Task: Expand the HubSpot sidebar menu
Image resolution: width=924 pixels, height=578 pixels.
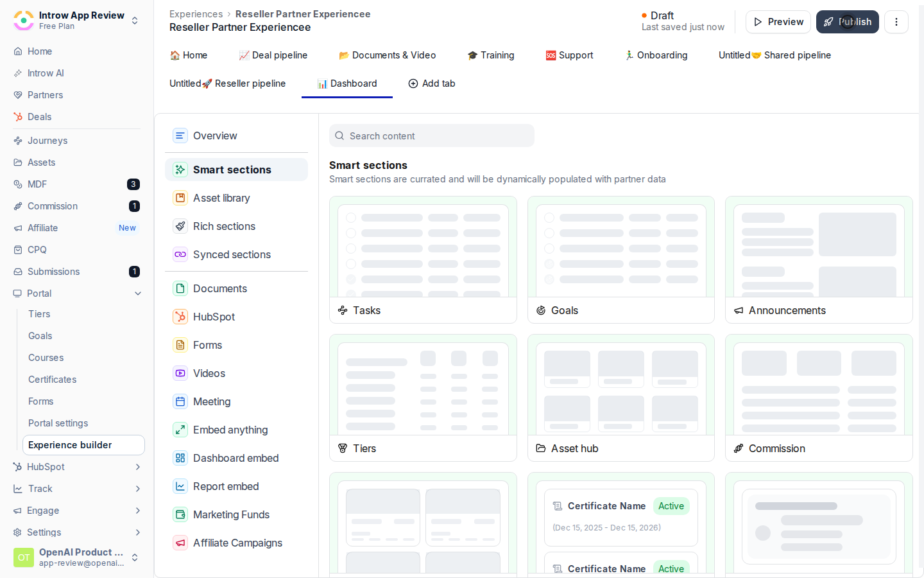Action: [x=138, y=467]
